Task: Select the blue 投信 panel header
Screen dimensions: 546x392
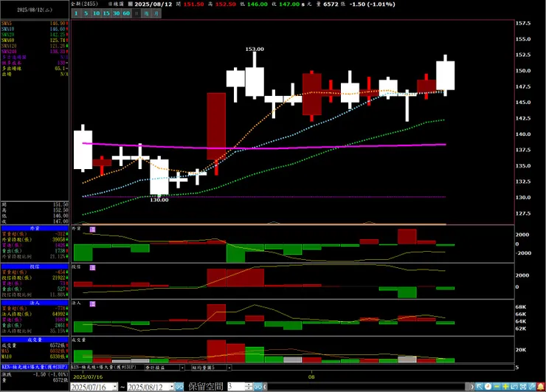Action: 35,267
